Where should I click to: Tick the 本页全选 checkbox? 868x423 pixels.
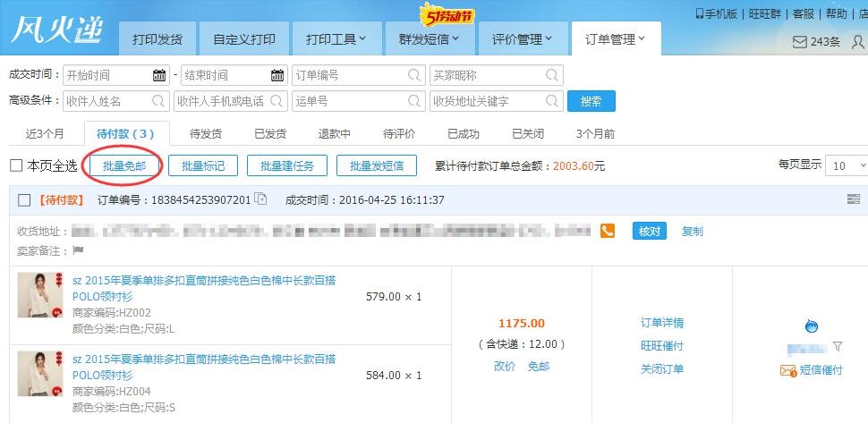tap(17, 165)
